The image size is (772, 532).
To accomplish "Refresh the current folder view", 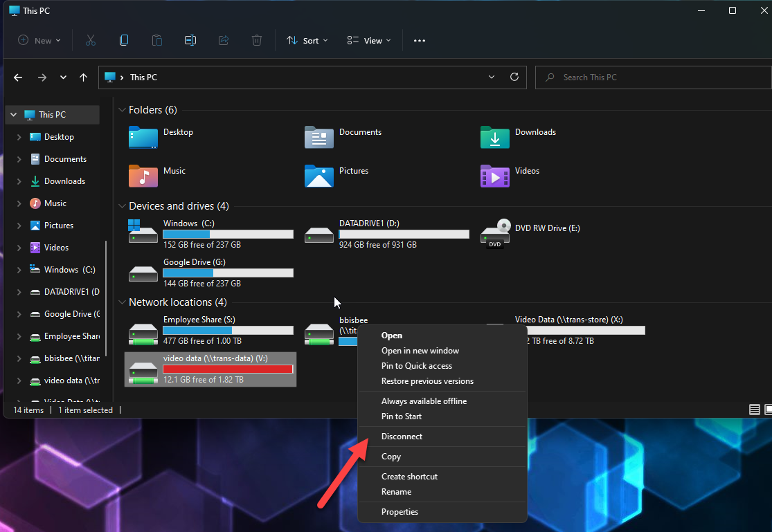I will click(x=514, y=77).
